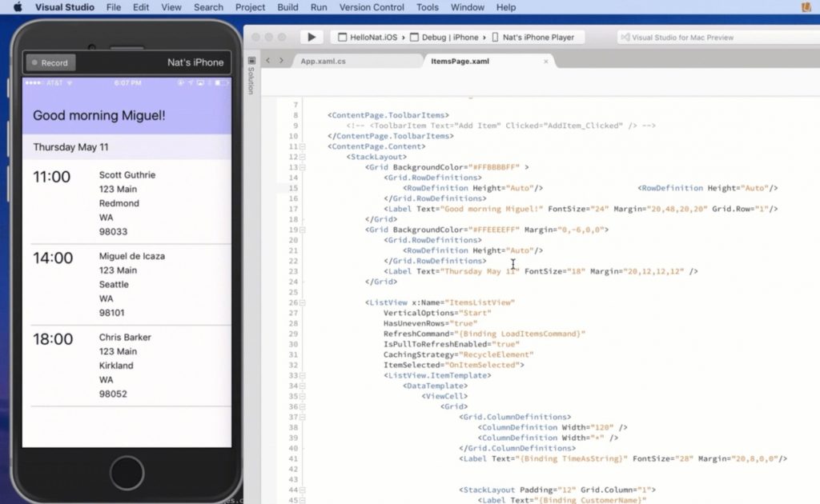This screenshot has height=504, width=820.
Task: Open the Debug | iPhone configuration dropdown
Action: coord(444,38)
